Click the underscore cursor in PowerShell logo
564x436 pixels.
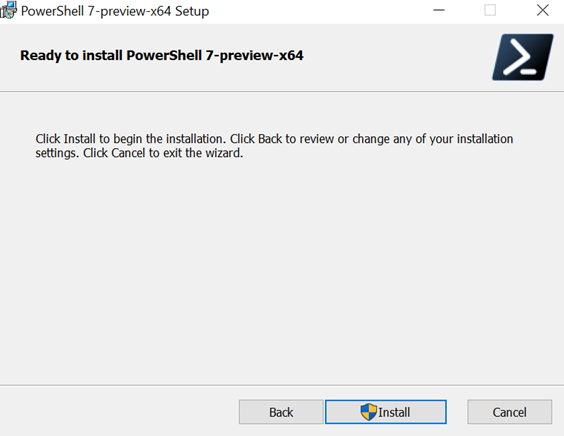(x=528, y=72)
